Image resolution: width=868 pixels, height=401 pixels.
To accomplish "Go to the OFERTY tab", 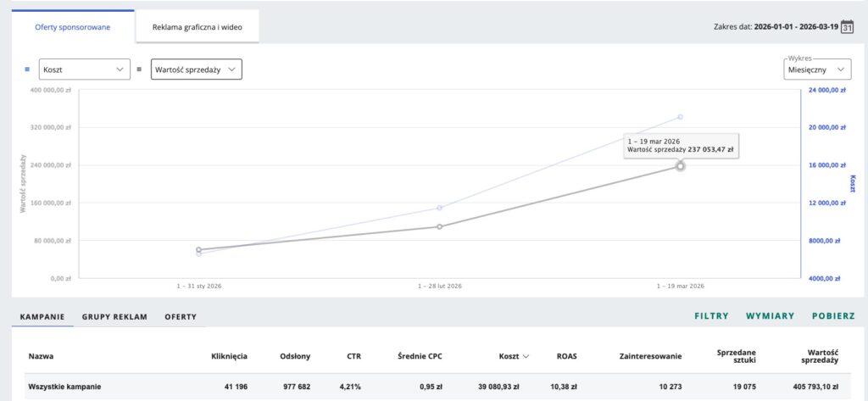I will click(181, 317).
